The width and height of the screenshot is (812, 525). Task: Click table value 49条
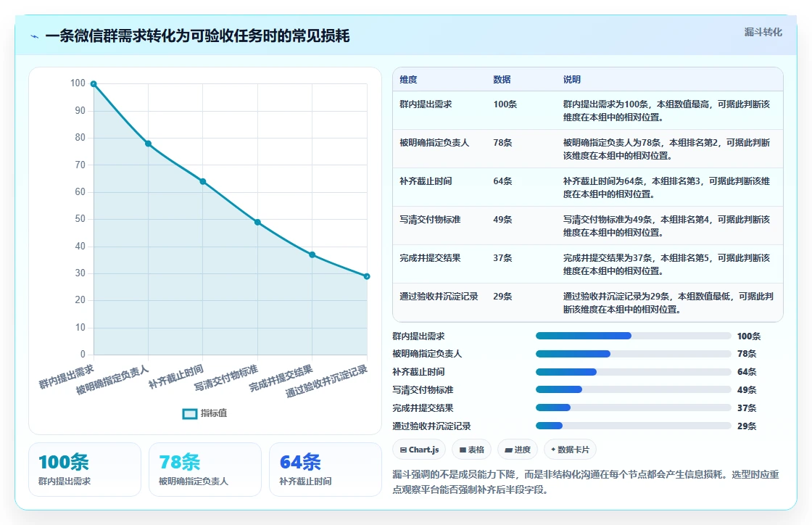tap(502, 220)
